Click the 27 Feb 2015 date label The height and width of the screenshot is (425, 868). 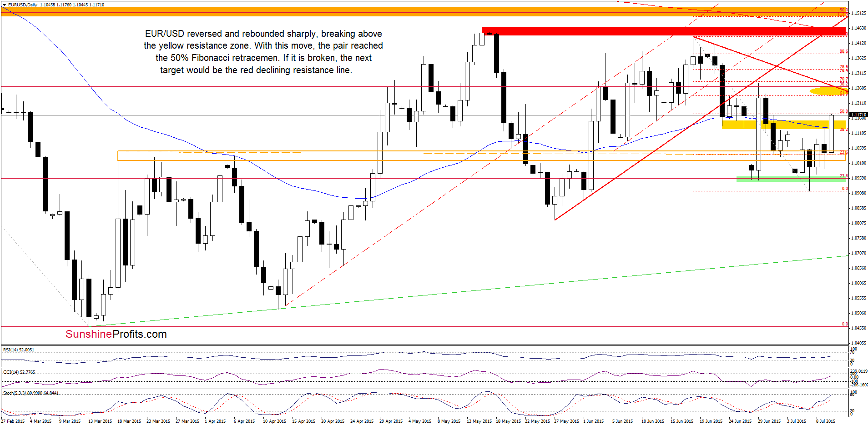coord(13,421)
